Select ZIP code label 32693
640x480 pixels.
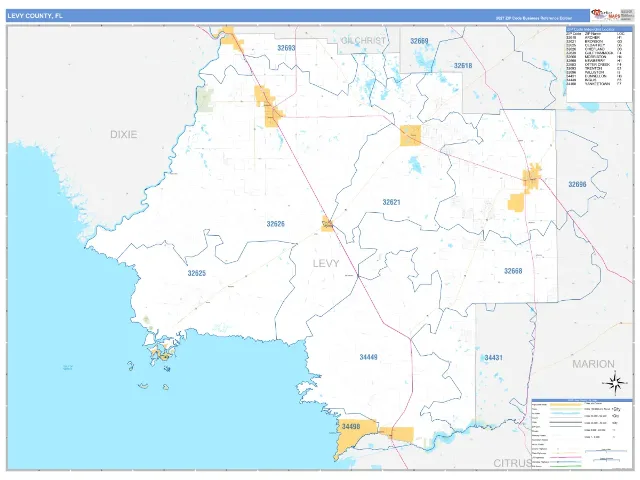pos(286,48)
